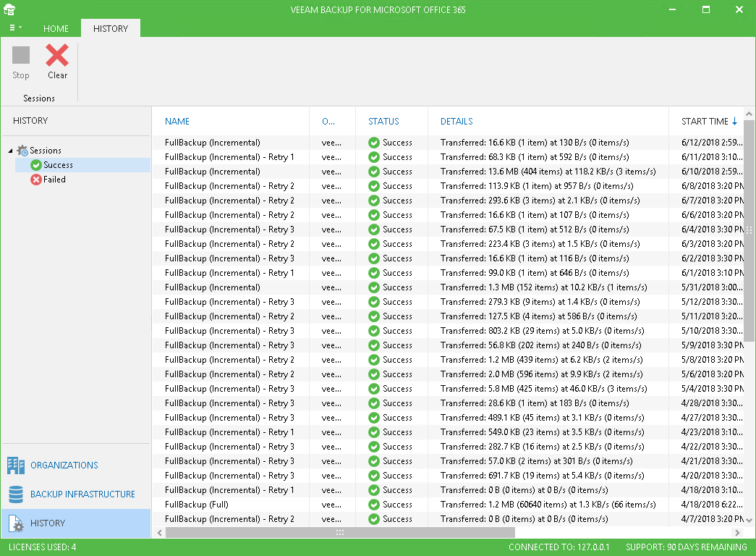Click success icon for 5/11/2018 session

374,316
